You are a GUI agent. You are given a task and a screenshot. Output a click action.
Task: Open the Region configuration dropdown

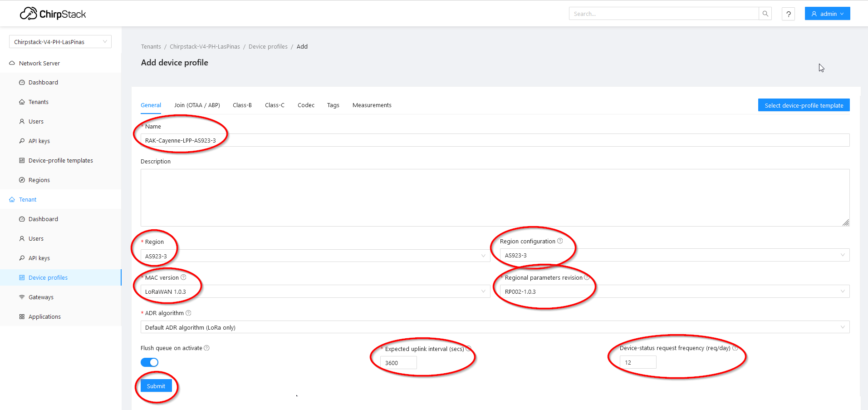675,255
